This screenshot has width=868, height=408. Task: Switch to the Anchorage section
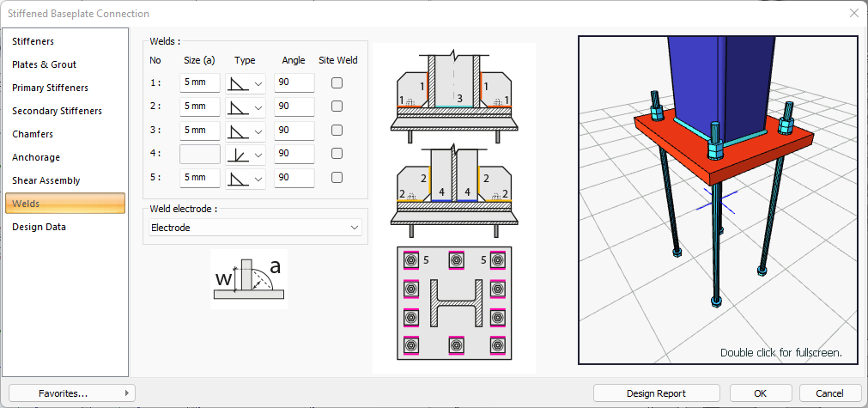(36, 157)
